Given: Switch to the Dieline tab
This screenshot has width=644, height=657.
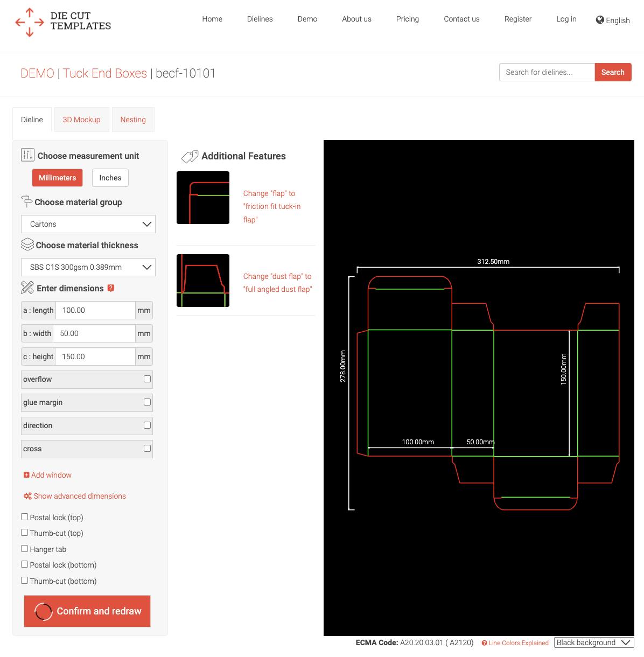Looking at the screenshot, I should [32, 120].
